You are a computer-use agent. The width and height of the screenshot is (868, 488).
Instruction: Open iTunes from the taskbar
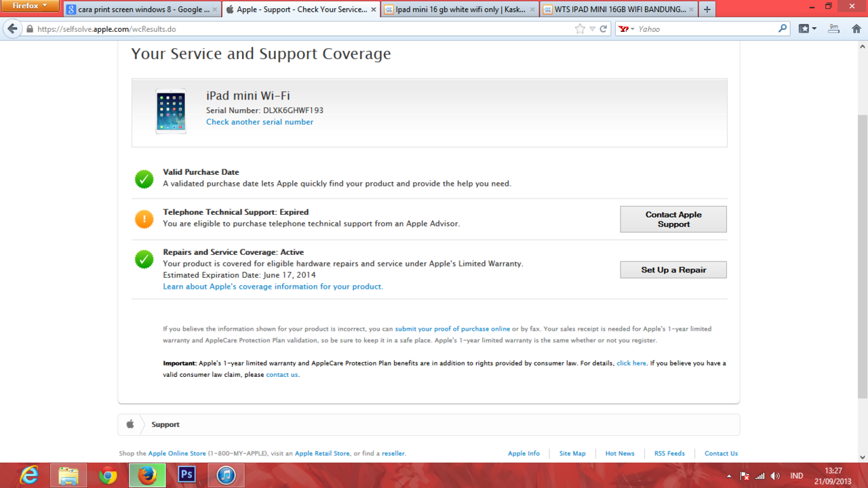click(226, 476)
